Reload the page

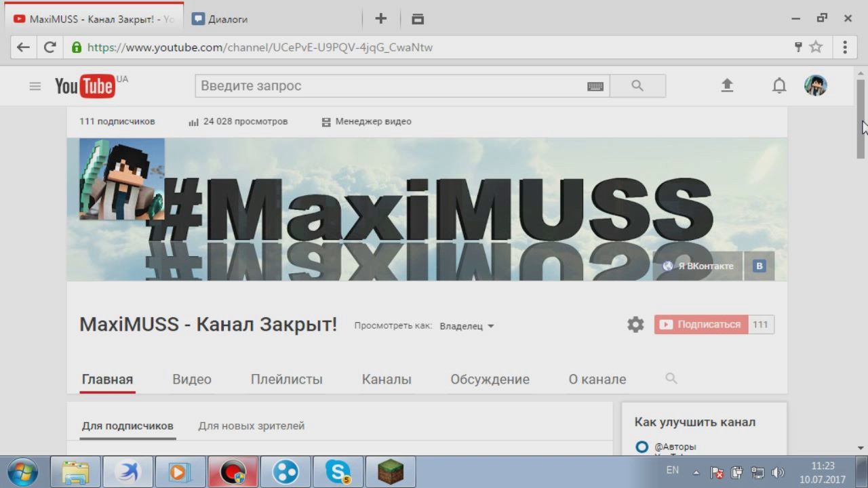point(50,47)
